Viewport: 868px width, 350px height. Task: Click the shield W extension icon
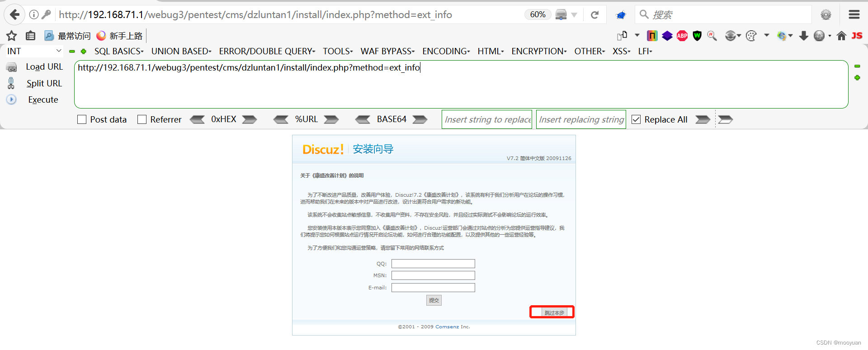click(x=697, y=36)
